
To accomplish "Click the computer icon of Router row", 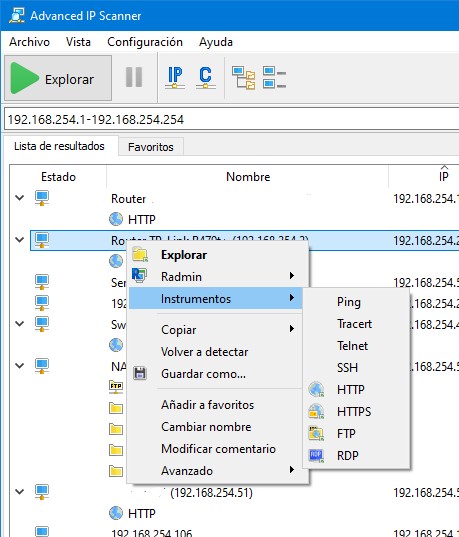I will 42,198.
